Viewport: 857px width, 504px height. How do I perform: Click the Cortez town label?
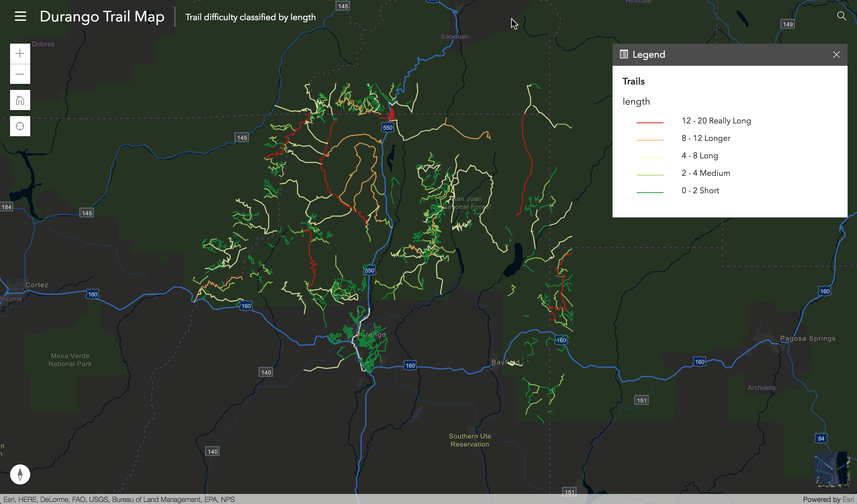(x=37, y=285)
